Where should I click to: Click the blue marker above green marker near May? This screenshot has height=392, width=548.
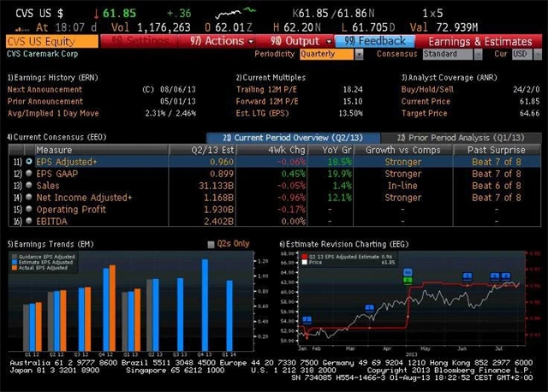(x=408, y=272)
